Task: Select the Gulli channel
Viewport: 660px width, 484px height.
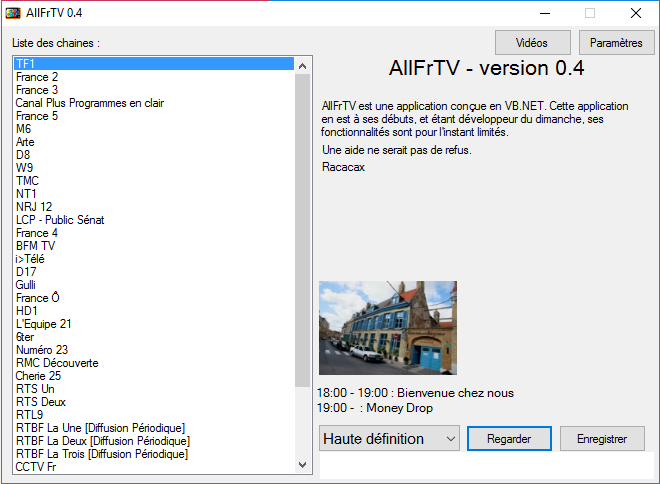Action: tap(154, 285)
